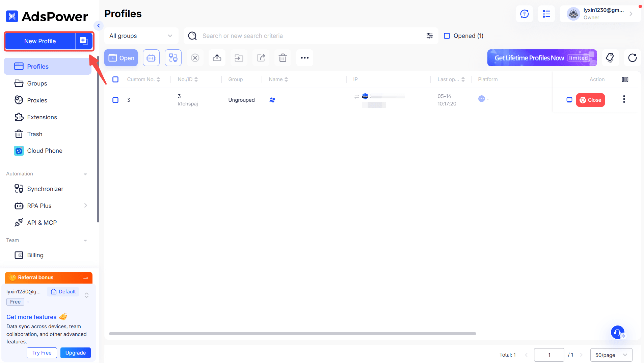Select all profiles with header checkbox
Viewport: 644px width, 363px height.
(x=115, y=79)
